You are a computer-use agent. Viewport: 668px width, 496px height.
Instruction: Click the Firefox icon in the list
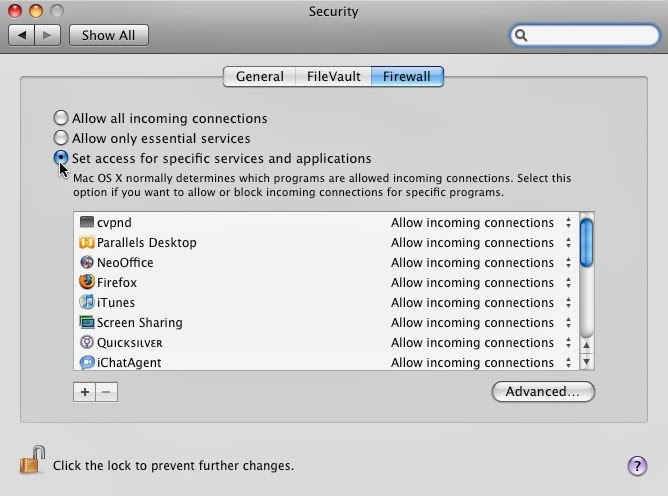point(87,283)
